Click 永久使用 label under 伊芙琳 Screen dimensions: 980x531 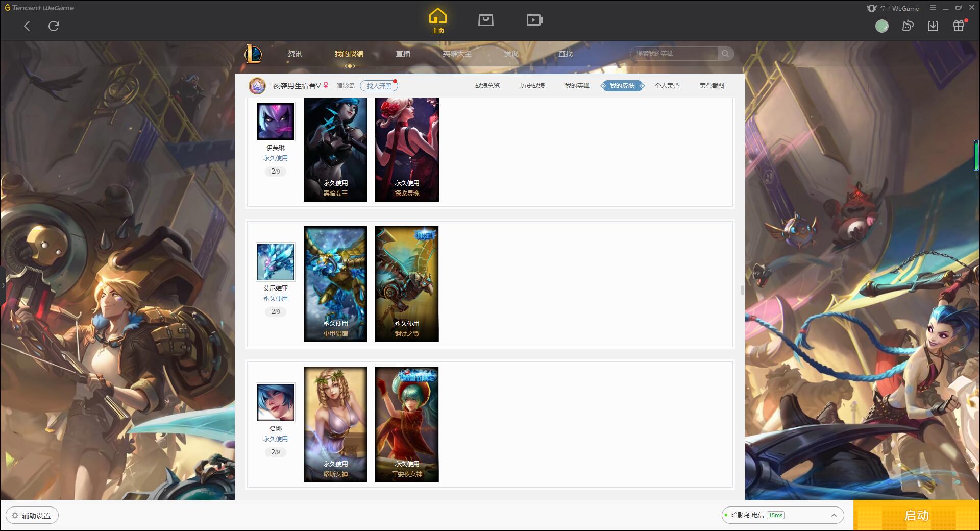click(x=276, y=158)
